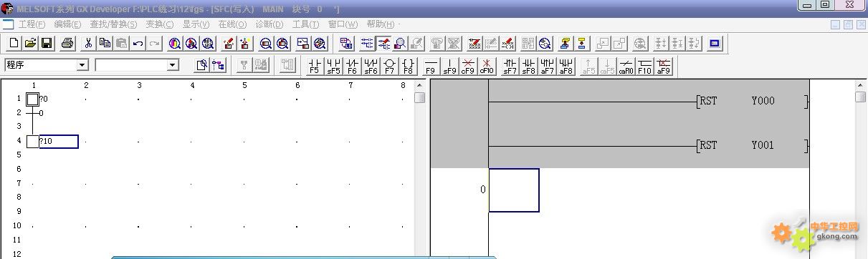
Task: Click the empty ladder cell at row 0
Action: coord(514,190)
